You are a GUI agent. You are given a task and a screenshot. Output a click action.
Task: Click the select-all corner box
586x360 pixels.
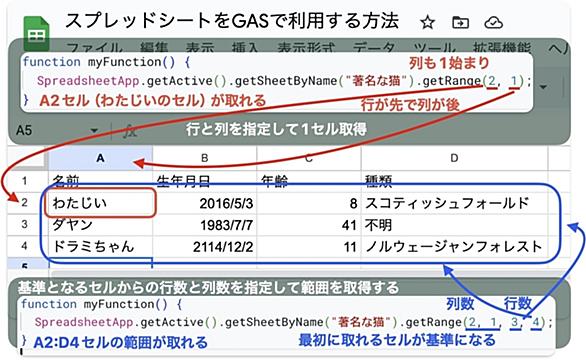click(28, 159)
